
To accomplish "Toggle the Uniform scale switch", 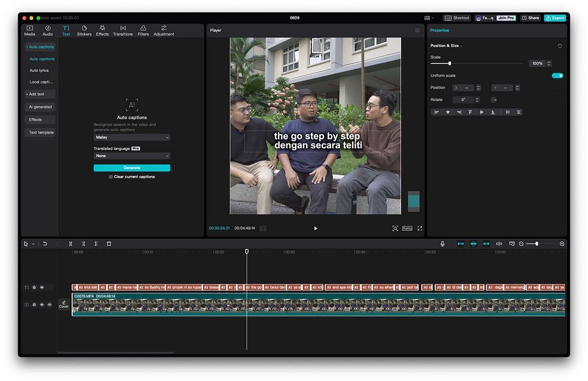I will pos(557,75).
